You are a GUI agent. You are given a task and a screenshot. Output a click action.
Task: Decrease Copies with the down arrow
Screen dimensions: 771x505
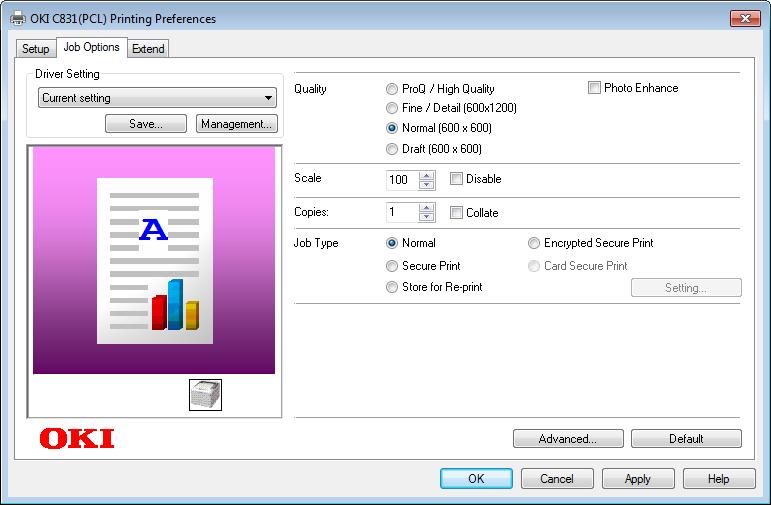427,217
